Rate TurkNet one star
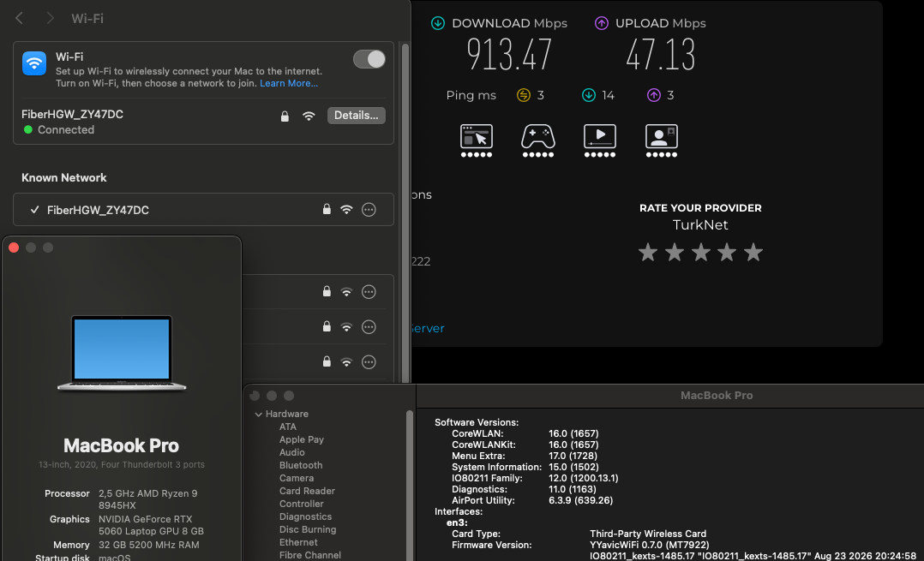This screenshot has width=924, height=561. (x=648, y=253)
